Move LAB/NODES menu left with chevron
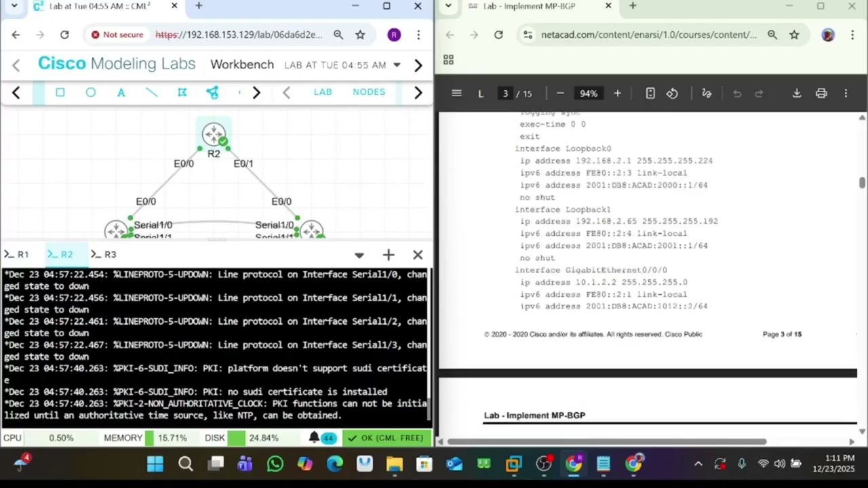This screenshot has height=488, width=868. tap(286, 92)
